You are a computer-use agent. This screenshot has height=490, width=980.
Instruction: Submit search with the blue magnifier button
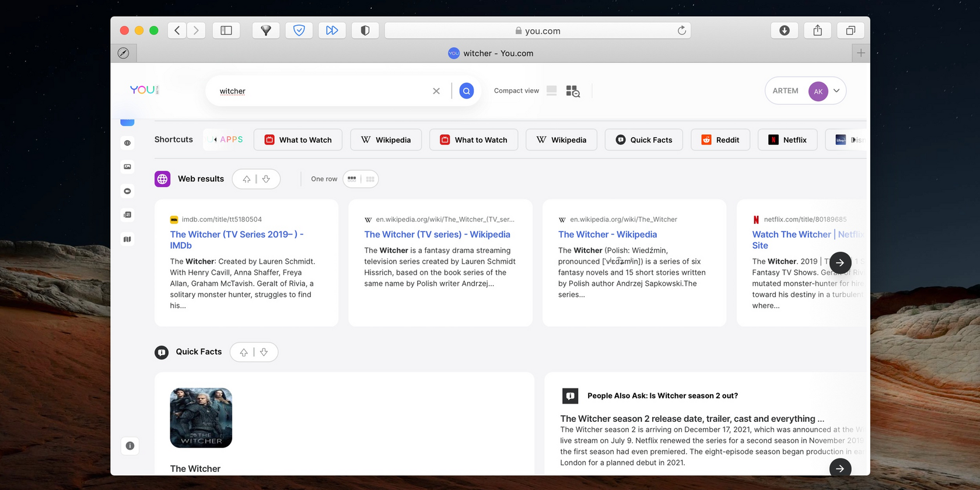click(x=467, y=91)
